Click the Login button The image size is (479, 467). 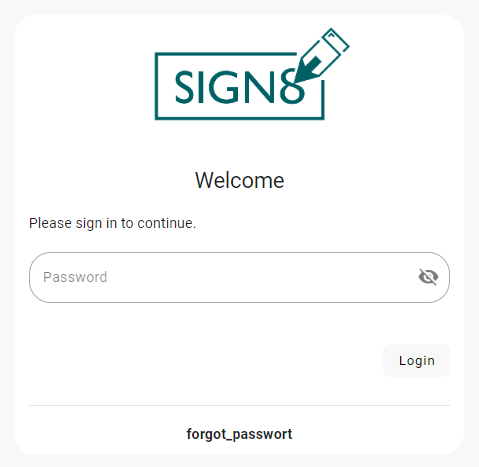(416, 361)
